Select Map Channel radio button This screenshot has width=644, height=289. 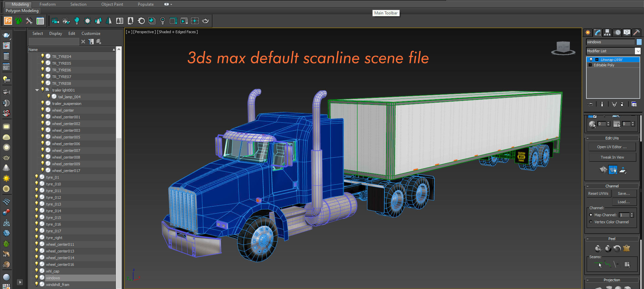591,215
